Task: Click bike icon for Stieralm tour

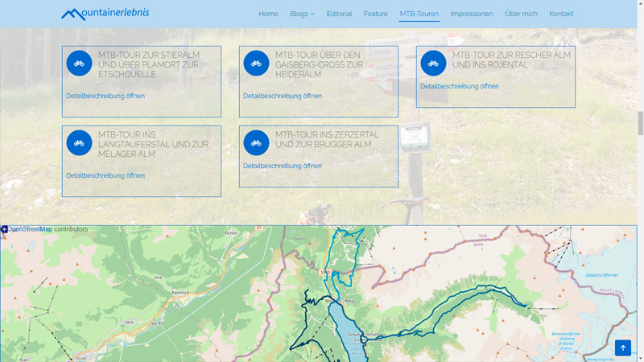Action: click(x=79, y=64)
